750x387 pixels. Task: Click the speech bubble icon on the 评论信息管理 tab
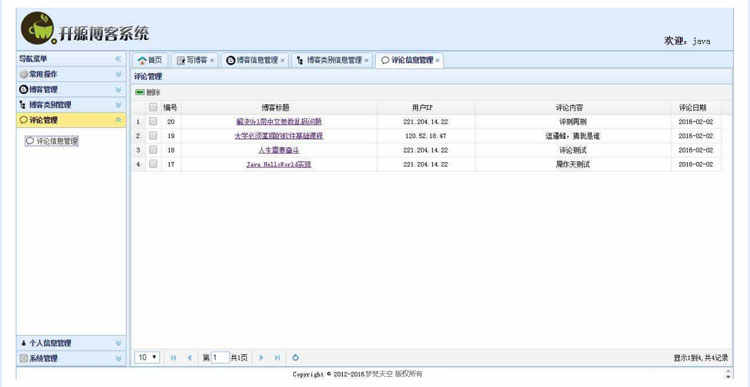385,60
